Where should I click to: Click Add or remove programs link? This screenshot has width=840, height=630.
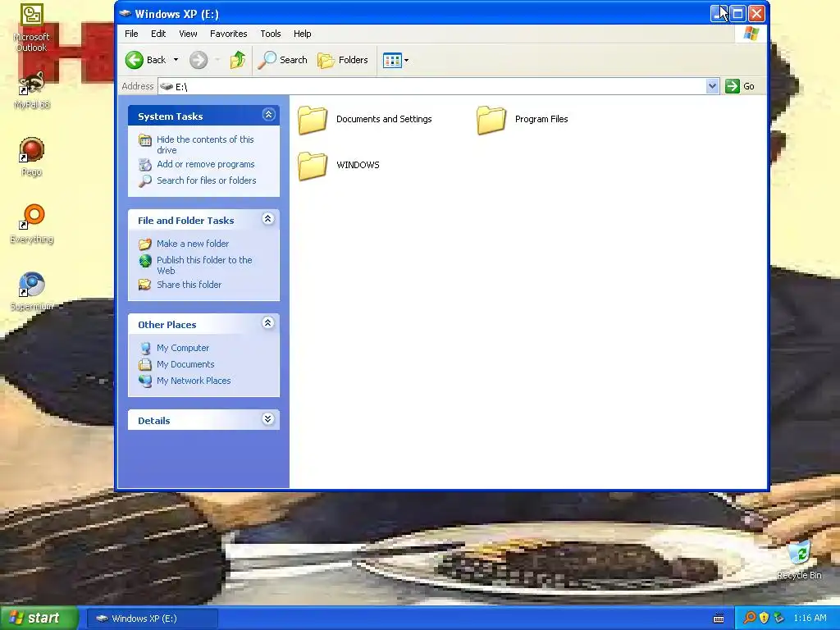(x=206, y=164)
